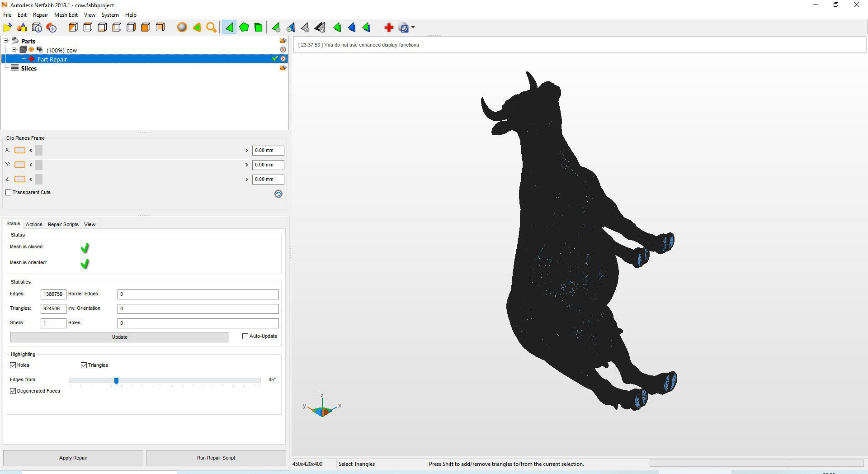Screen dimensions: 868x474
Task: Open the part information toolbar icon
Action: (x=37, y=28)
